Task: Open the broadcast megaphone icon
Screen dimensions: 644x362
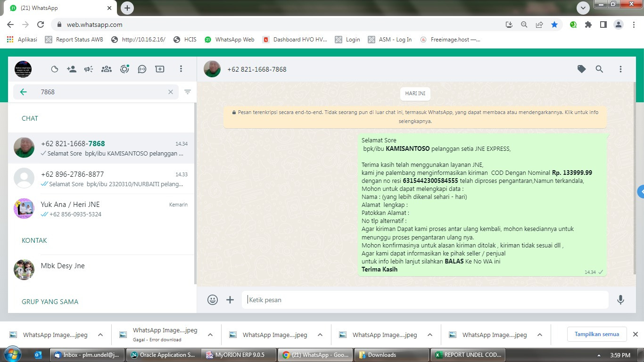Action: pyautogui.click(x=89, y=69)
